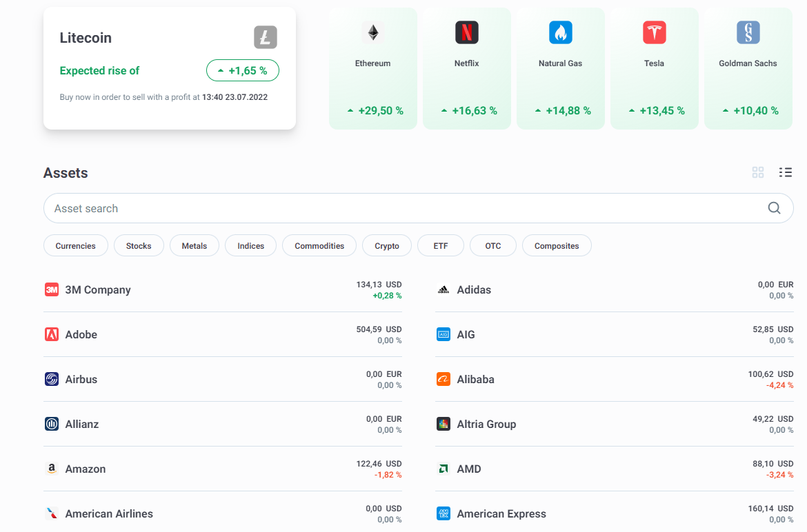The width and height of the screenshot is (807, 532).
Task: Filter assets by Indices
Action: (250, 246)
